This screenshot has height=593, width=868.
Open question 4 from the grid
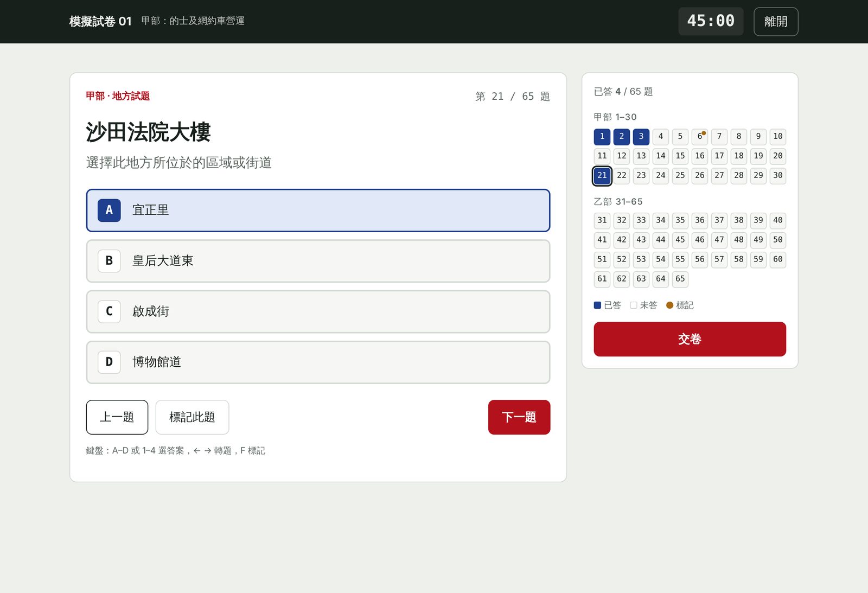pos(661,136)
